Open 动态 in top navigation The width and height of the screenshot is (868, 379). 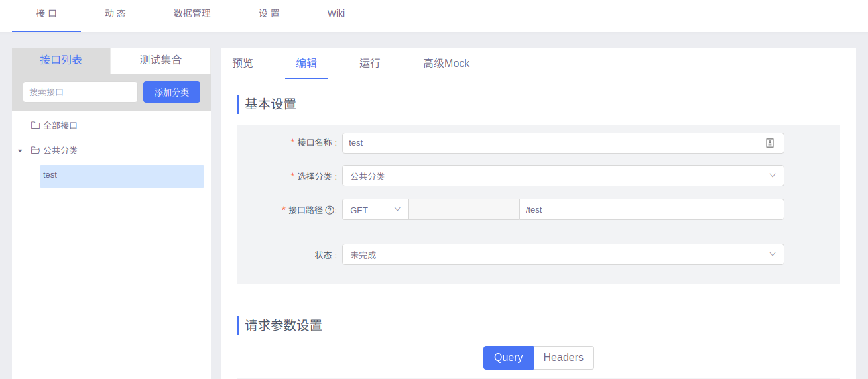tap(115, 13)
